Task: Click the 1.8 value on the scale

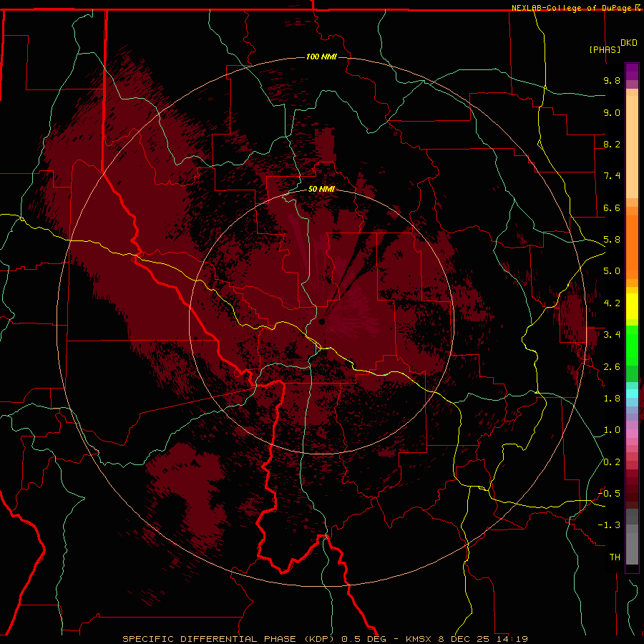Action: pos(612,399)
